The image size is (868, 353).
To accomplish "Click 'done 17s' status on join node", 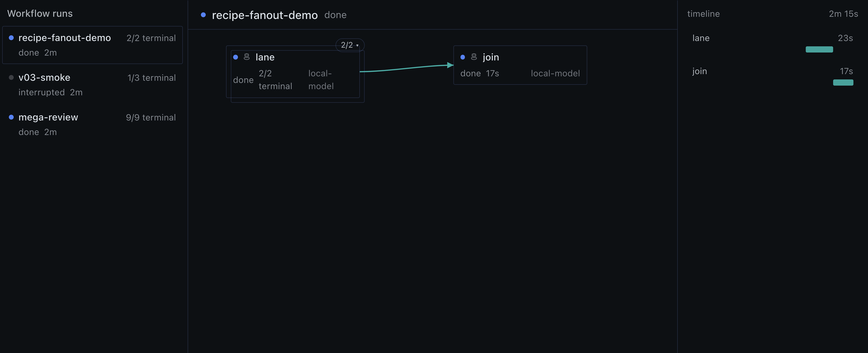I will pos(479,73).
